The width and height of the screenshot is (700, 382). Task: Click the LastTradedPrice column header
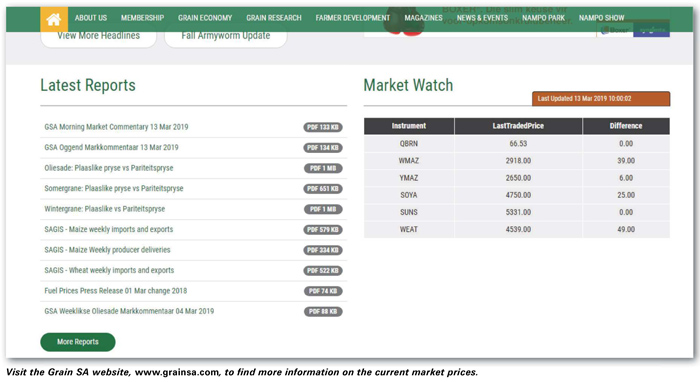coord(518,126)
